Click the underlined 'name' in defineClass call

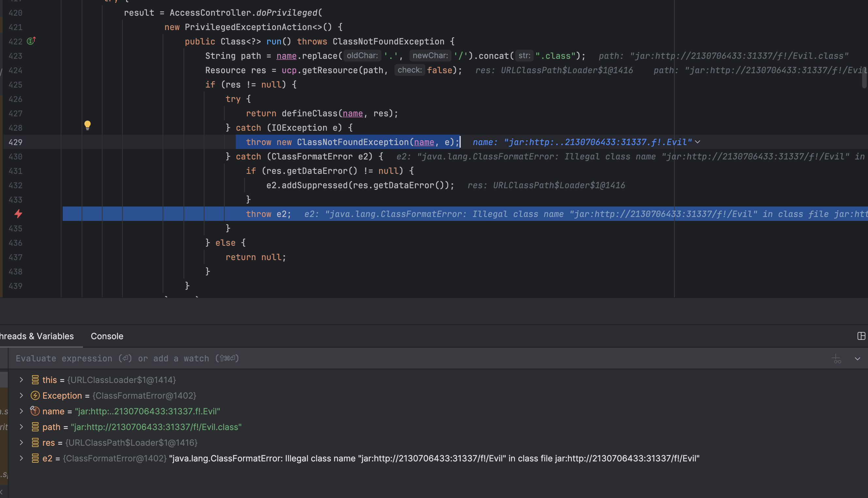[353, 113]
